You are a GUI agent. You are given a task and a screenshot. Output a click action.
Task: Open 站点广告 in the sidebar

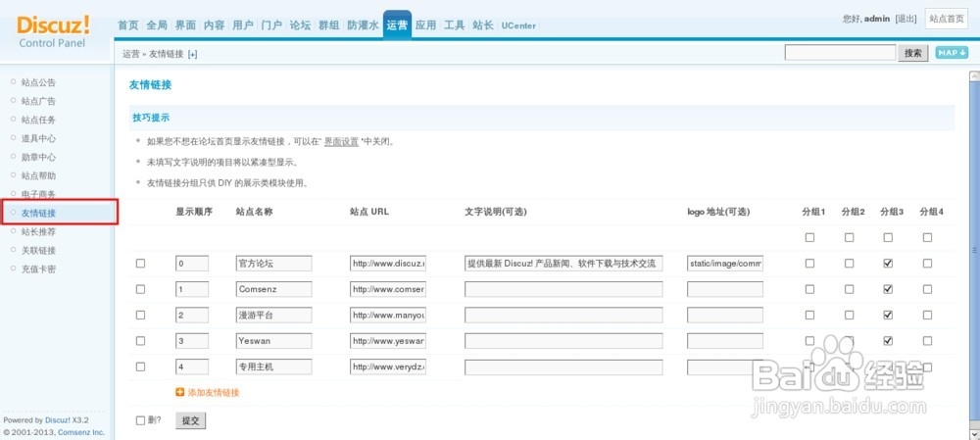click(38, 101)
